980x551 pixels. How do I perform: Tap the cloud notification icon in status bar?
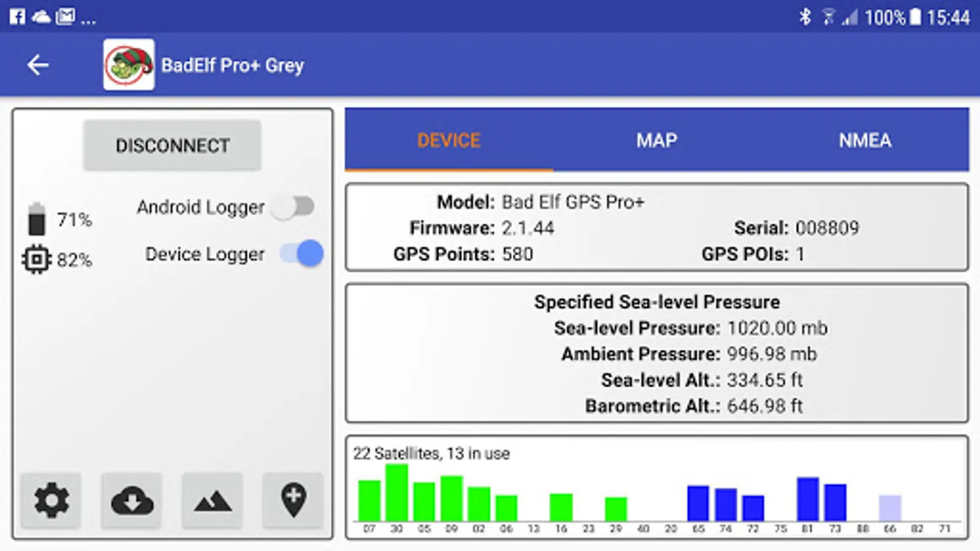pyautogui.click(x=41, y=17)
